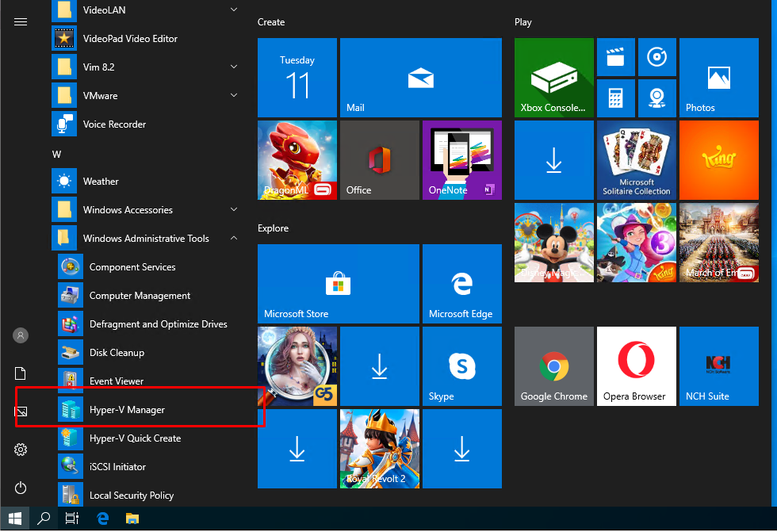Expand the Start menu hamburger navigation
Screen dimensions: 777x532
click(21, 21)
